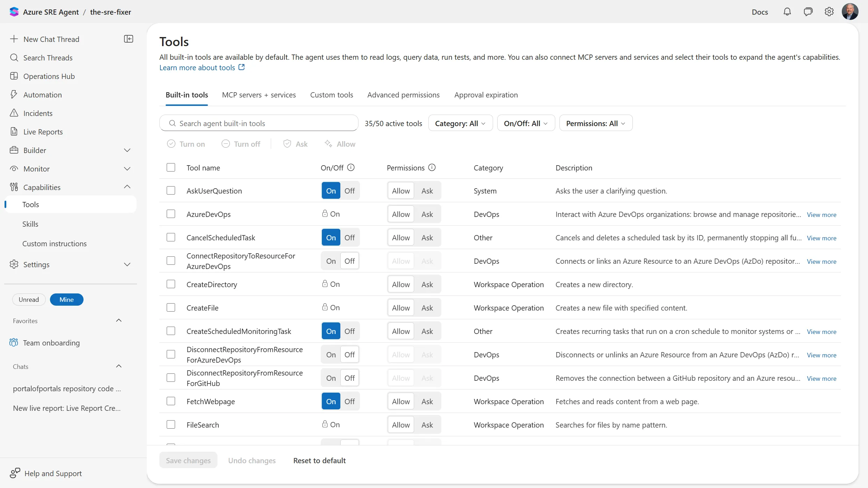This screenshot has width=868, height=488.
Task: Click the Automation lightning icon
Action: [x=14, y=94]
